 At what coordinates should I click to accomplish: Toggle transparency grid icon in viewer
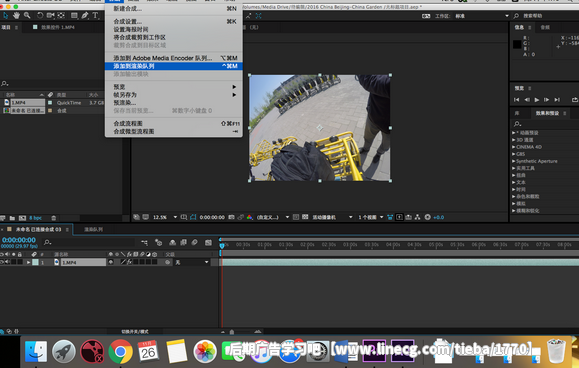click(305, 217)
